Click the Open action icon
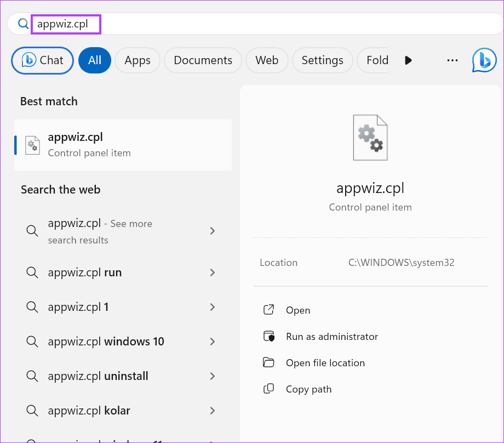The image size is (504, 443). point(268,310)
